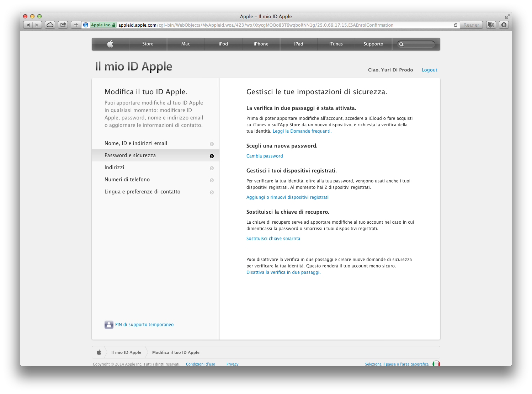532x394 pixels.
Task: Click the Il mio ID Apple page heading
Action: coord(134,66)
